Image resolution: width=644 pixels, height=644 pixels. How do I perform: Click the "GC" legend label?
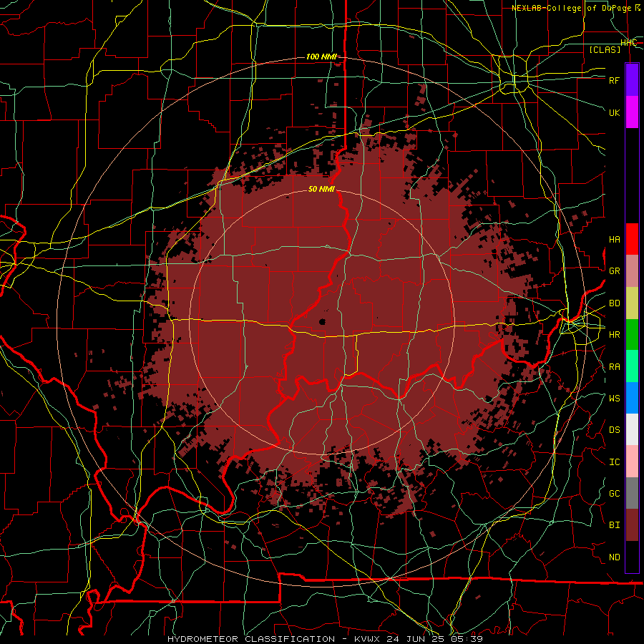615,494
